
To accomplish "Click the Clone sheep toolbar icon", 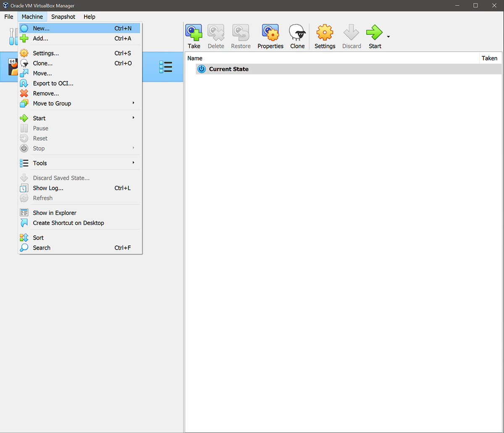I will (297, 32).
